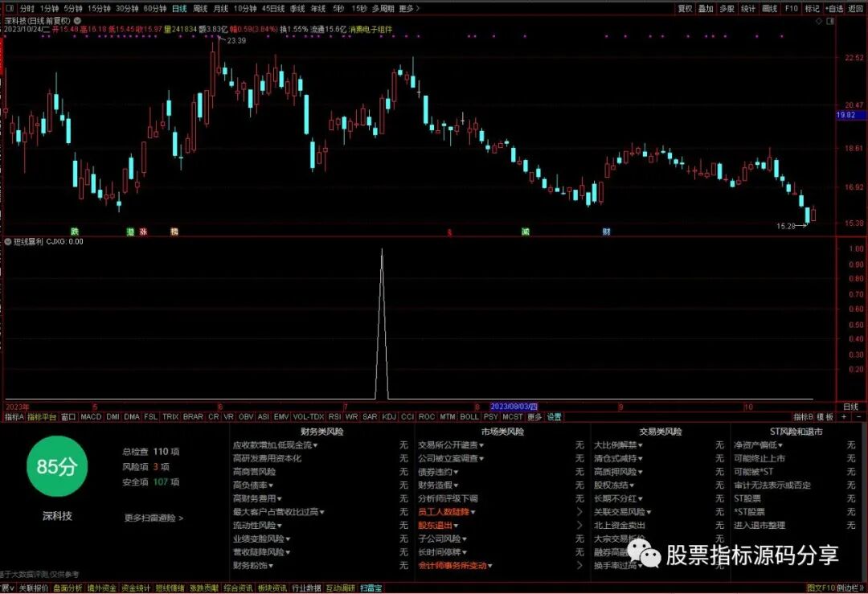Image resolution: width=868 pixels, height=594 pixels.
Task: Select the 60分钟 period
Action: (155, 8)
